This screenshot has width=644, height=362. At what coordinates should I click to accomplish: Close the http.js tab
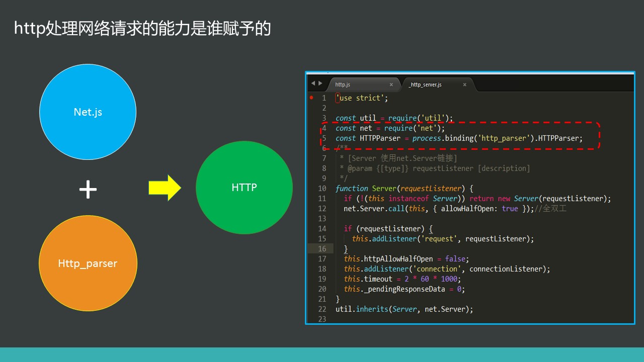pos(391,85)
